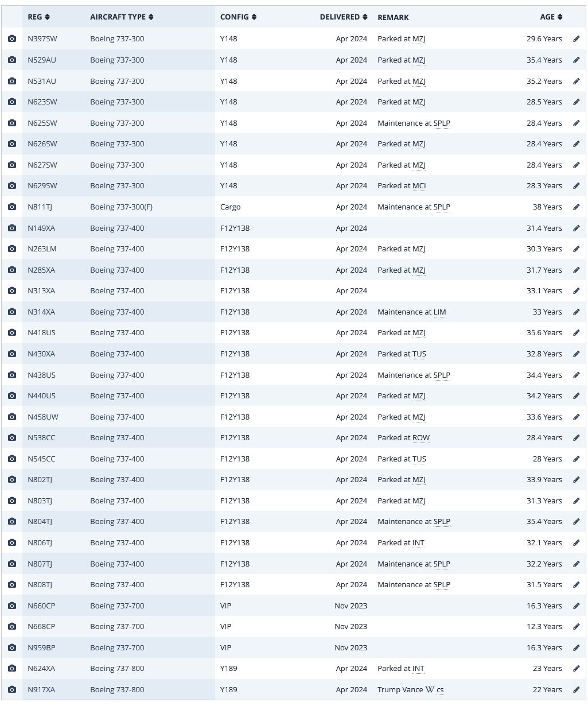Click Y189 config cell for N624XA
This screenshot has width=588, height=706.
(229, 668)
